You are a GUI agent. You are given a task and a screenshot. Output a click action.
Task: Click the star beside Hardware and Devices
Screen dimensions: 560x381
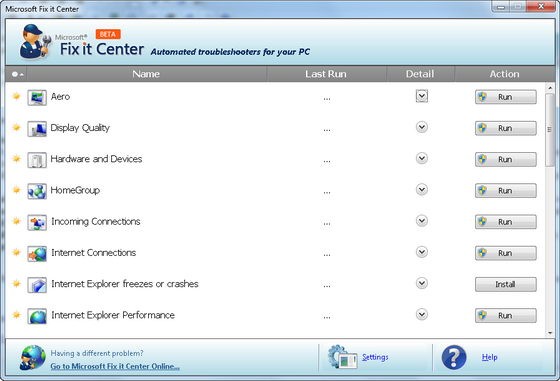[16, 159]
